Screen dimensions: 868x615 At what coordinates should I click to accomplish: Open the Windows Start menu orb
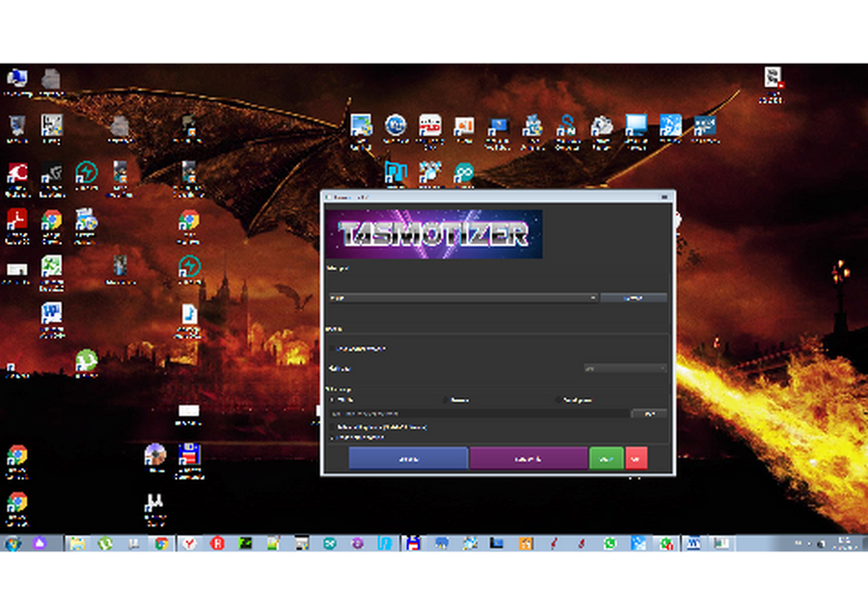pyautogui.click(x=14, y=544)
